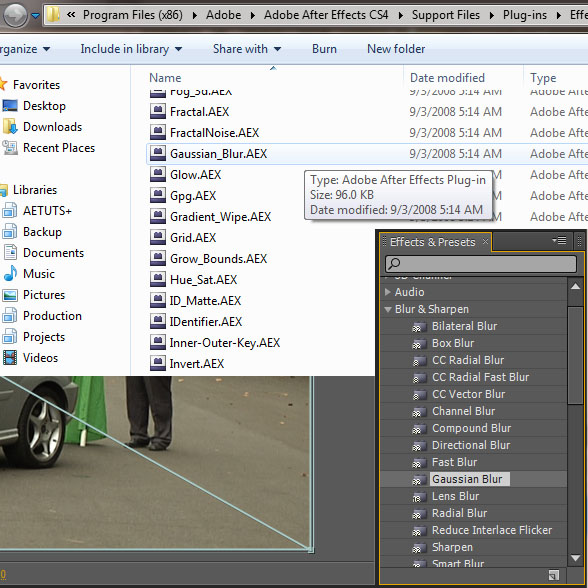Click the Hue_Sat.AEX file icon
This screenshot has width=588, height=588.
pyautogui.click(x=158, y=279)
